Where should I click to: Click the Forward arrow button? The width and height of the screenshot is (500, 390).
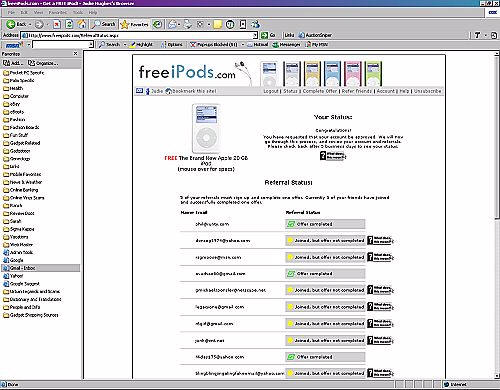point(39,24)
